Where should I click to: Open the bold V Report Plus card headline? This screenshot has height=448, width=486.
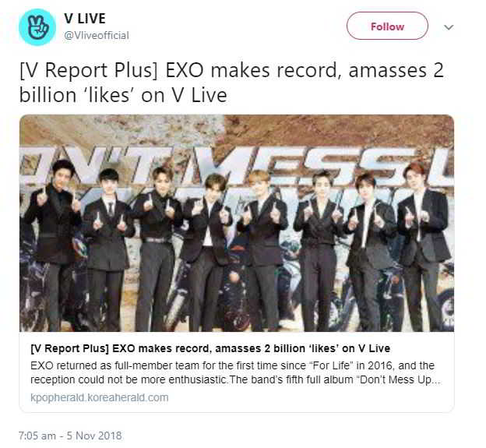pos(210,348)
